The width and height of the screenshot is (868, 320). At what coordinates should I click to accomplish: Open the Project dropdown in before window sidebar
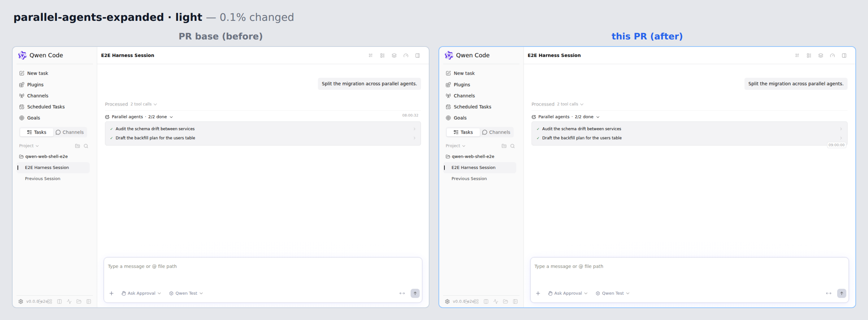point(29,146)
